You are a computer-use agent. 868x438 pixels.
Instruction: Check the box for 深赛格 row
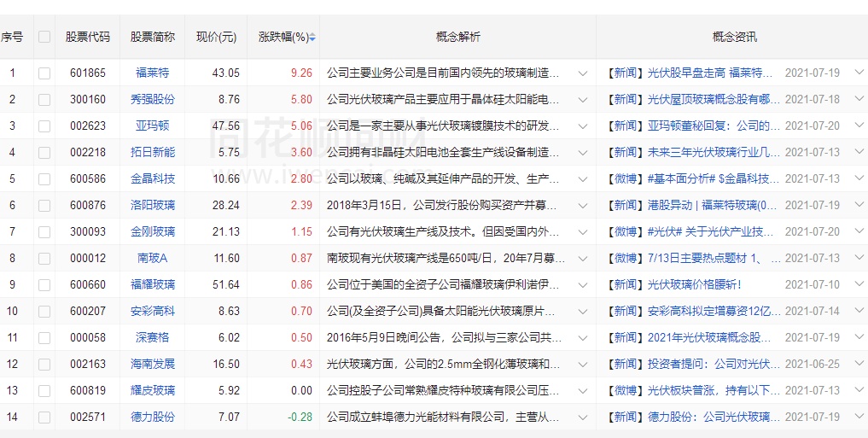(x=44, y=338)
